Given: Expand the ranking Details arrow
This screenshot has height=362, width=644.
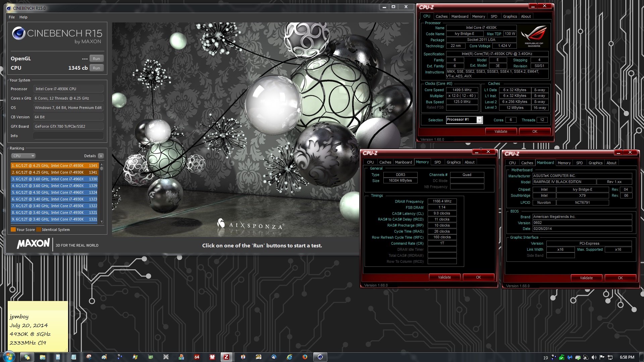Looking at the screenshot, I should coord(101,156).
